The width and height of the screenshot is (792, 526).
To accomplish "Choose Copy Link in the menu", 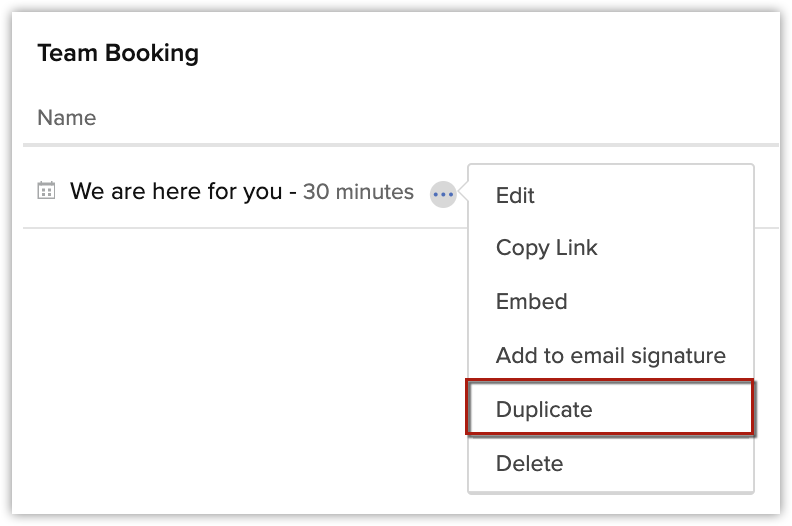I will click(x=546, y=248).
